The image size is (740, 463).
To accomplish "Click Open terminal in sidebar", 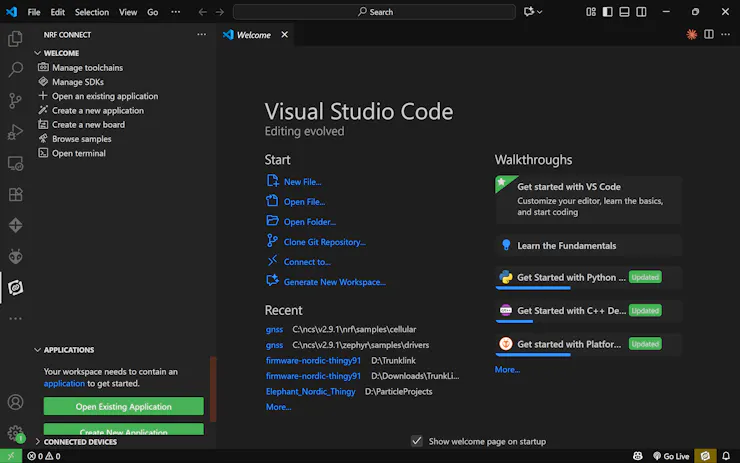I will tap(78, 153).
